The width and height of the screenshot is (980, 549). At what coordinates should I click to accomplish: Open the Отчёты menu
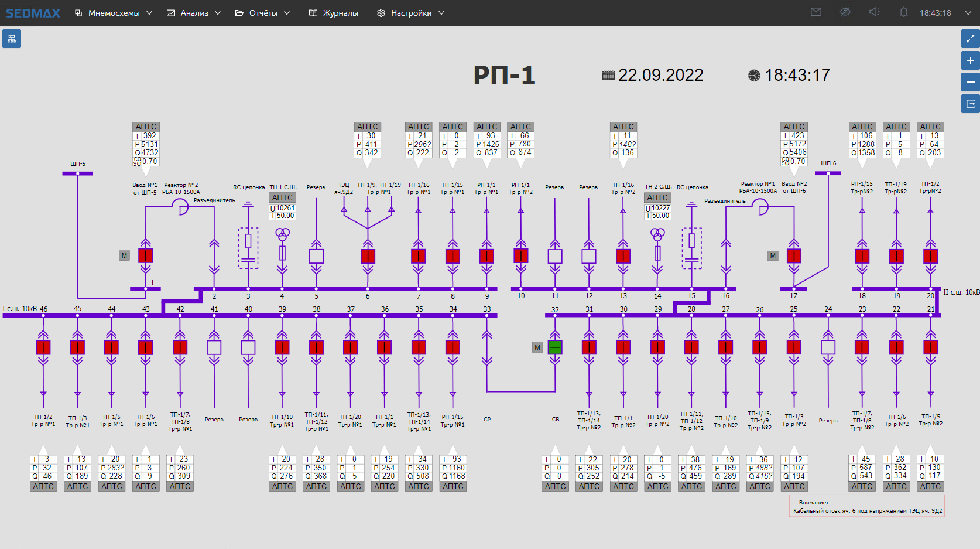click(x=262, y=13)
